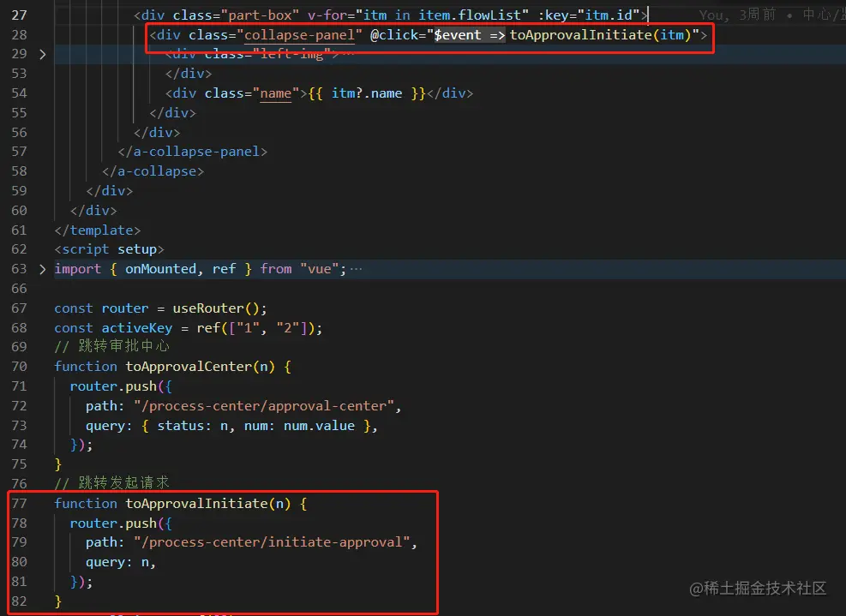Click router.push on line 78
This screenshot has height=616, width=846.
[x=113, y=523]
